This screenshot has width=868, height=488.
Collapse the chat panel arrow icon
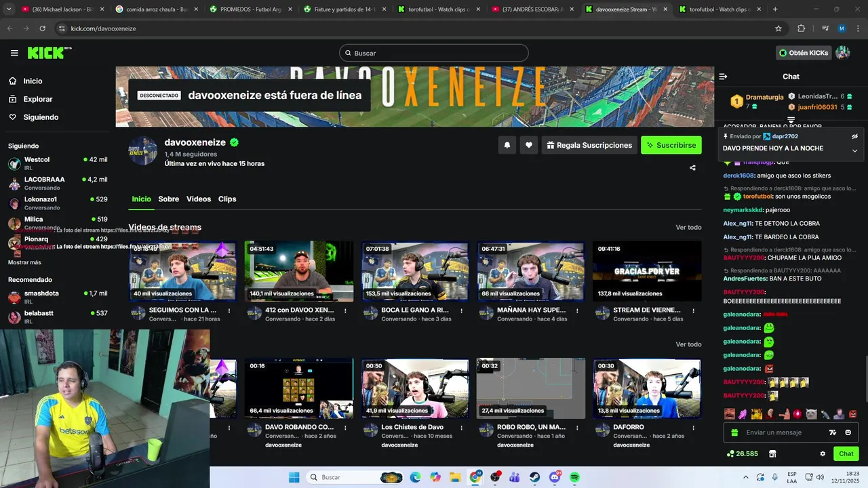click(x=723, y=77)
